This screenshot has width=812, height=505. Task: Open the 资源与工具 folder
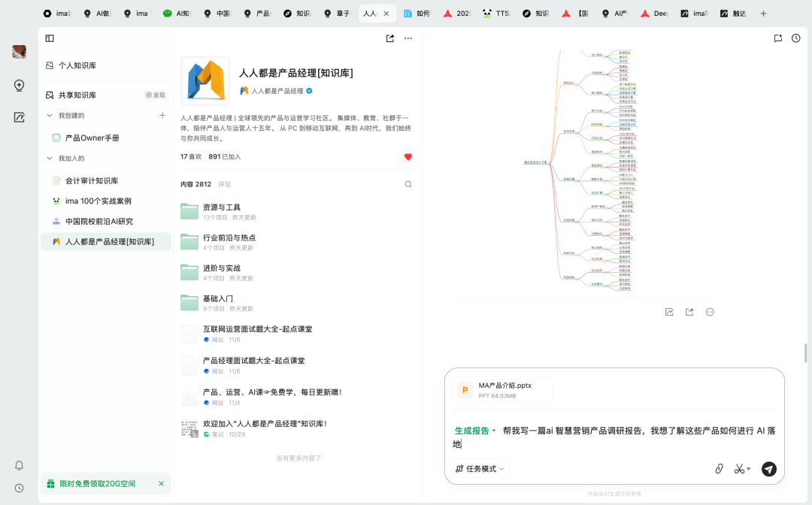pos(222,207)
